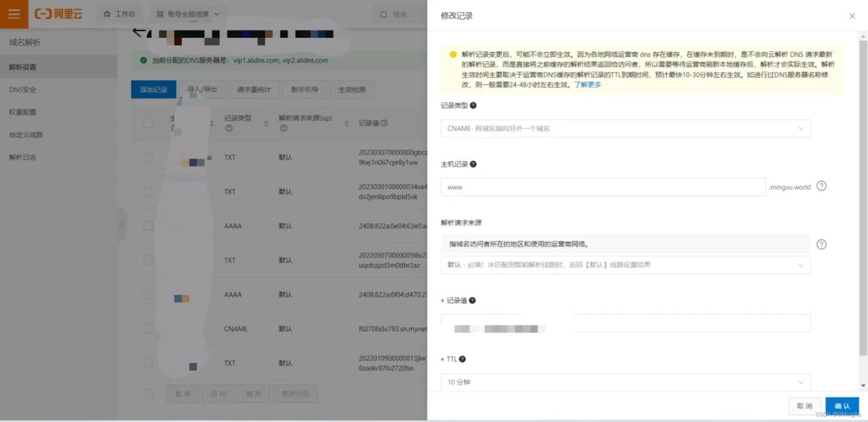Viewport: 868px width, 422px height.
Task: Click the 阿里云 logo
Action: tap(58, 14)
